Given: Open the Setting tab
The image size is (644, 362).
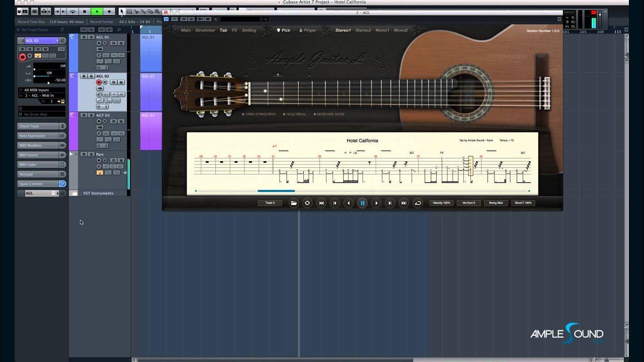Looking at the screenshot, I should (249, 30).
